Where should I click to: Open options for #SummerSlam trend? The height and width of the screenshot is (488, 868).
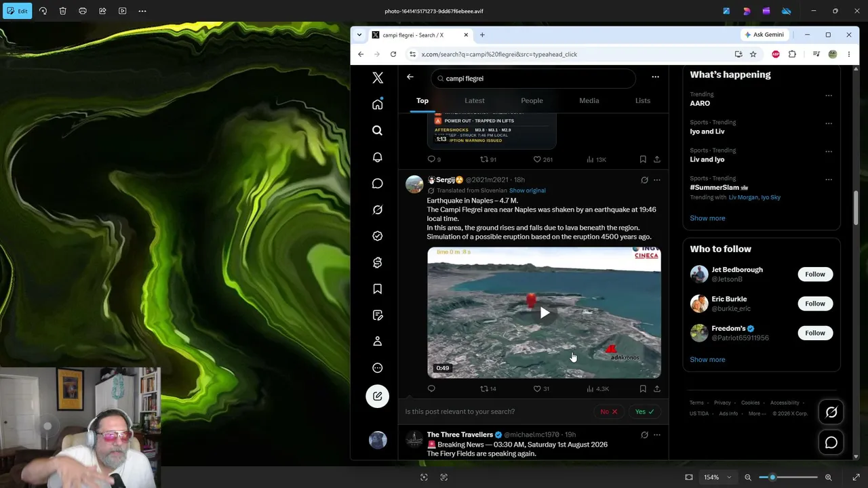pos(829,180)
